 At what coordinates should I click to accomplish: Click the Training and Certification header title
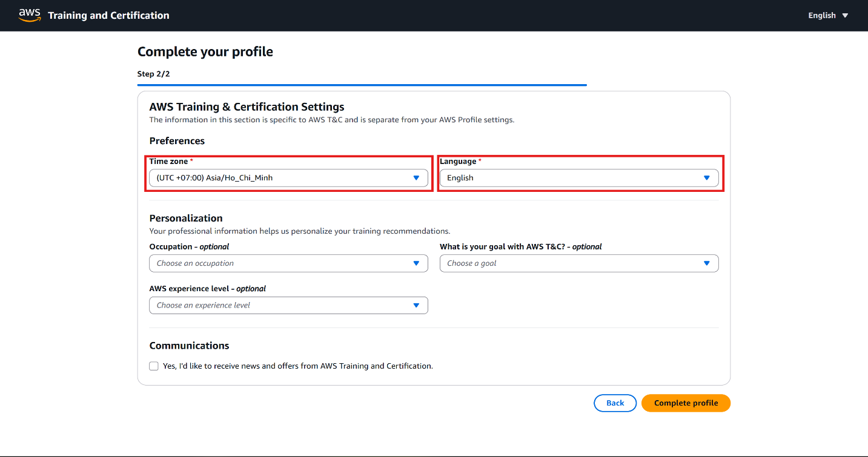coord(108,16)
